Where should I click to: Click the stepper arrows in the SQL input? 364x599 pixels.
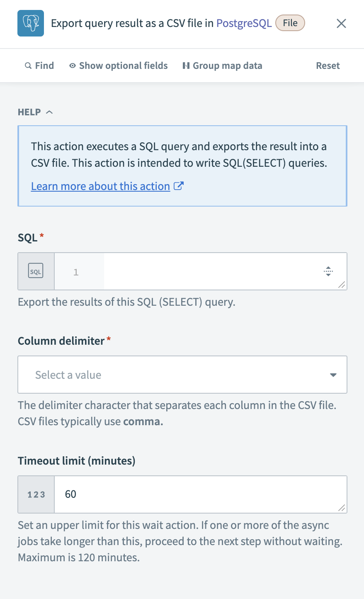[x=328, y=271]
